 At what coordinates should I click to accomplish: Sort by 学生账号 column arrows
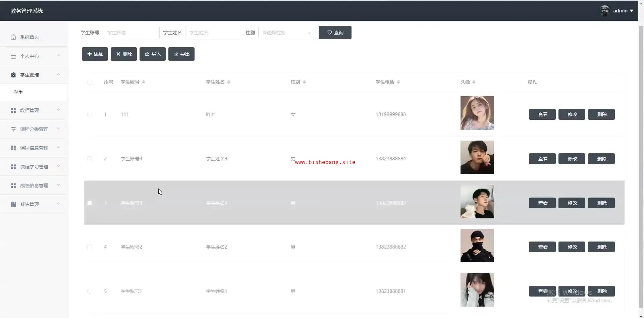point(144,82)
